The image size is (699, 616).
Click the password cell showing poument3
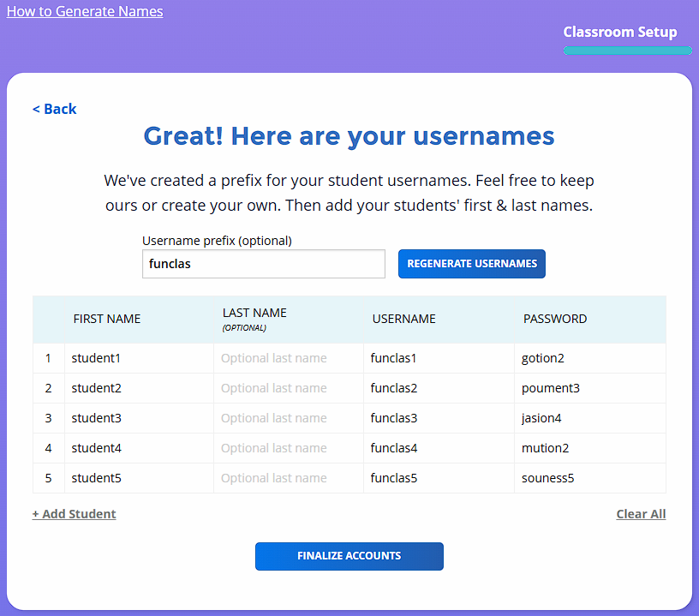589,388
